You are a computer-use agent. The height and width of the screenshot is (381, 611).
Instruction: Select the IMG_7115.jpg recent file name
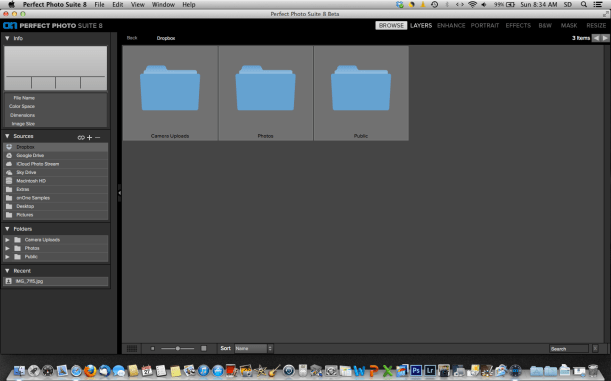[29, 281]
